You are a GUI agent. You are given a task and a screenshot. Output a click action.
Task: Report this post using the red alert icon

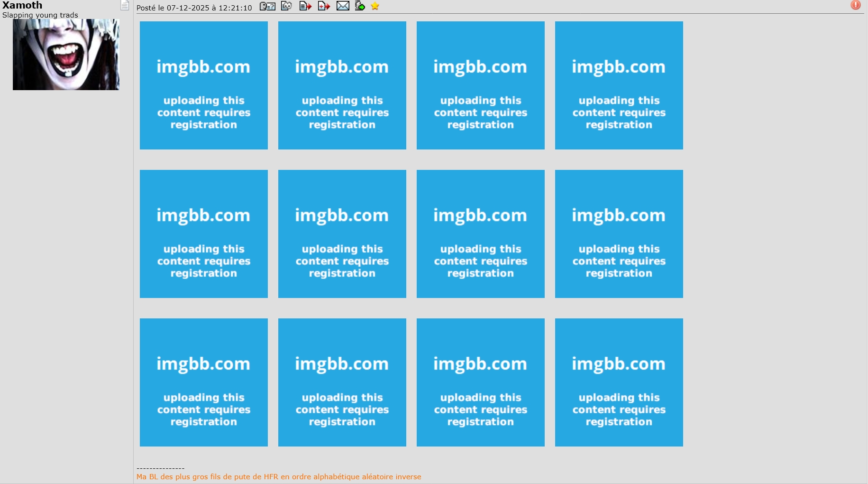pos(856,5)
